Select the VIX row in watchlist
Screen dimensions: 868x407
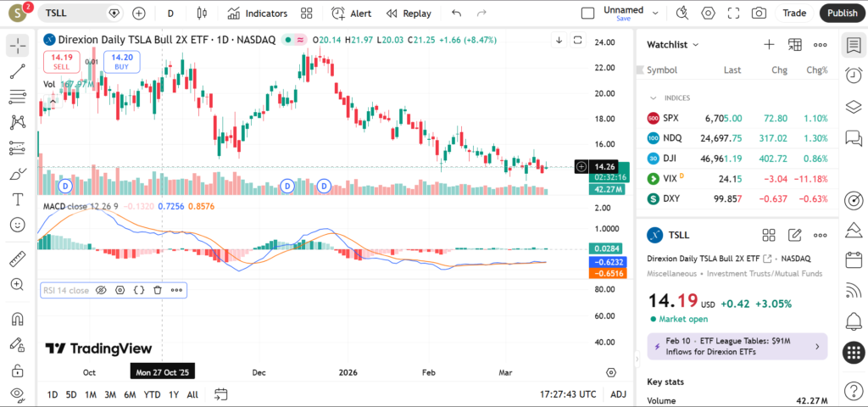pyautogui.click(x=737, y=179)
